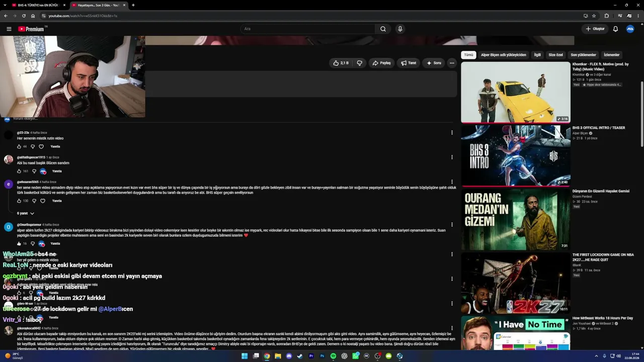Reply to the @23-23x comment
The image size is (644, 362).
[55, 146]
